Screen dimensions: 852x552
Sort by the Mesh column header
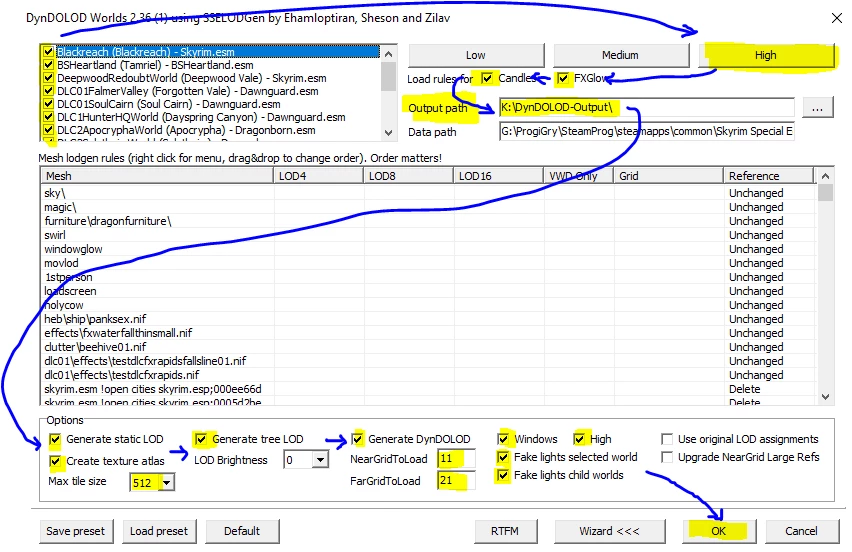click(157, 176)
